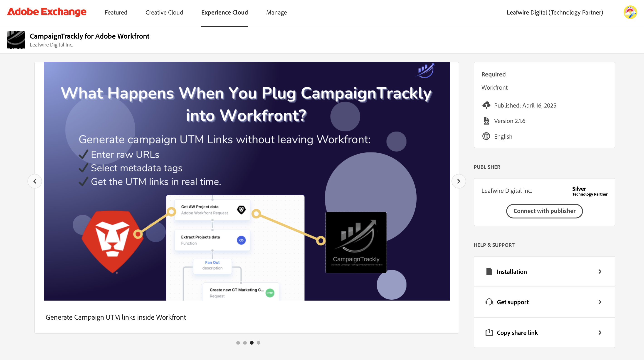
Task: Click the English language text
Action: point(503,136)
